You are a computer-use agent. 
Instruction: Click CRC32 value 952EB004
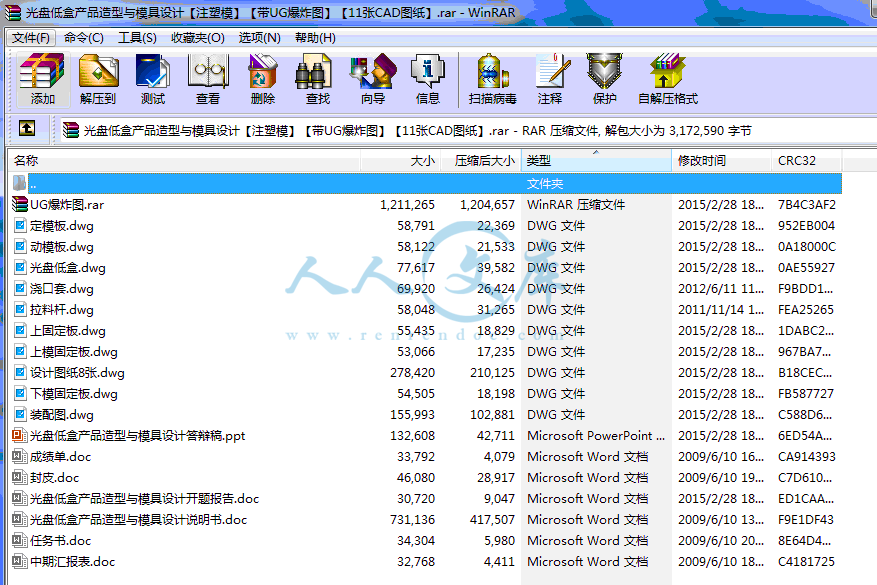806,225
